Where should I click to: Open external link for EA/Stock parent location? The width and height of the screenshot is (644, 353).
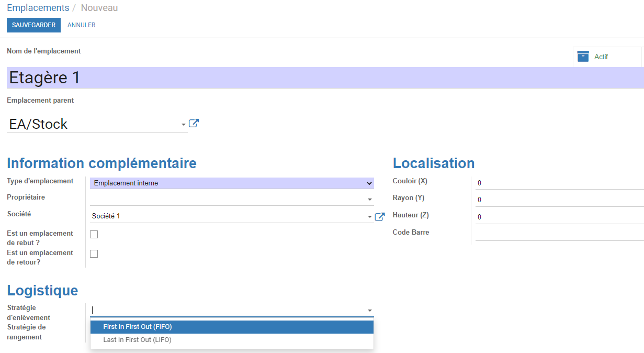(x=194, y=124)
